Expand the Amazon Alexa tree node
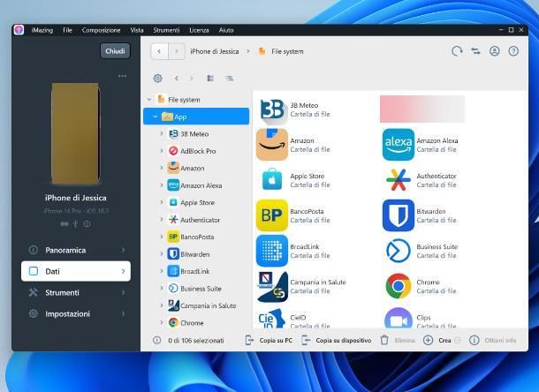539x392 pixels. (161, 185)
